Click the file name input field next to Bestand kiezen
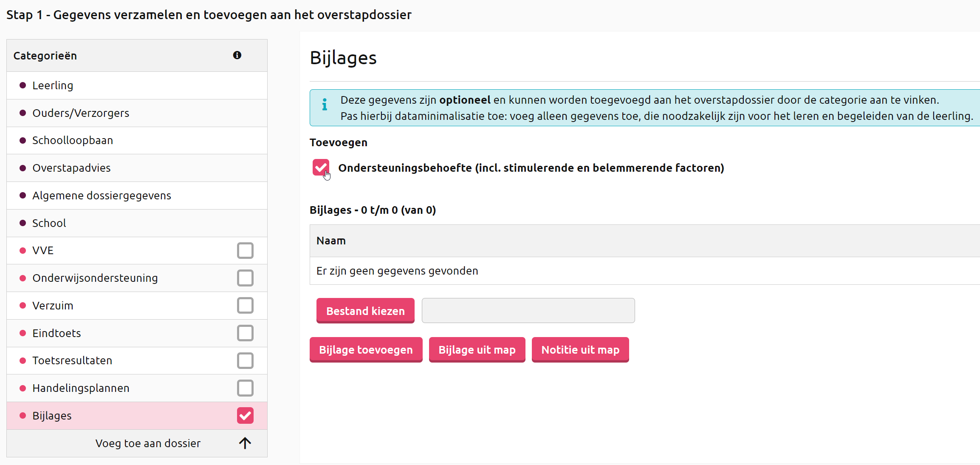Screen dimensions: 980x465 point(528,309)
